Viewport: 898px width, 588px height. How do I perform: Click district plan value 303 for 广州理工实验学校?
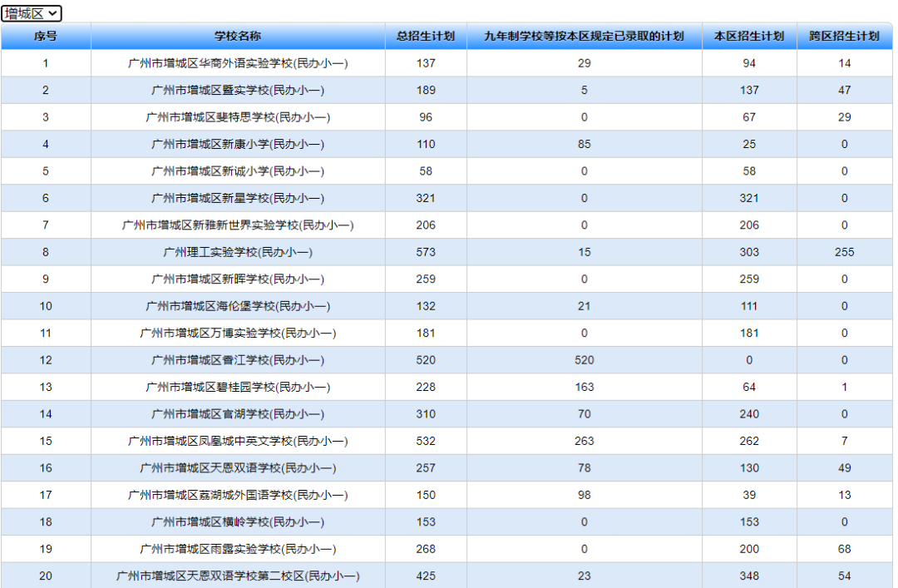tap(749, 252)
